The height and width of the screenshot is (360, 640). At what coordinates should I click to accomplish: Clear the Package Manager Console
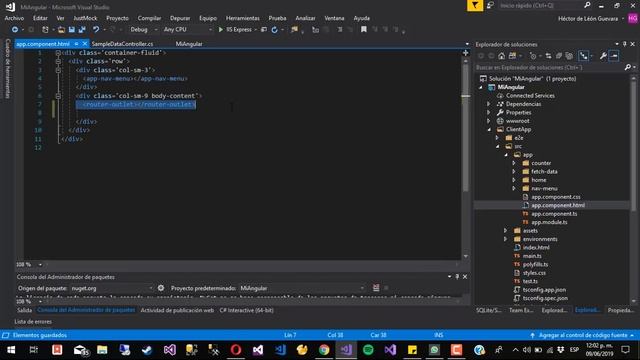click(376, 288)
